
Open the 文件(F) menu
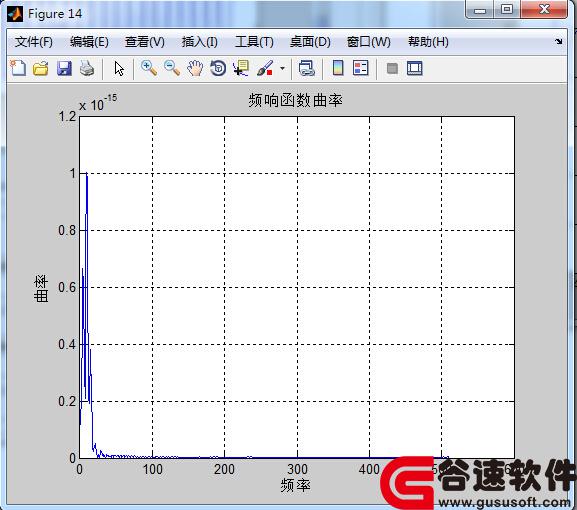(34, 42)
